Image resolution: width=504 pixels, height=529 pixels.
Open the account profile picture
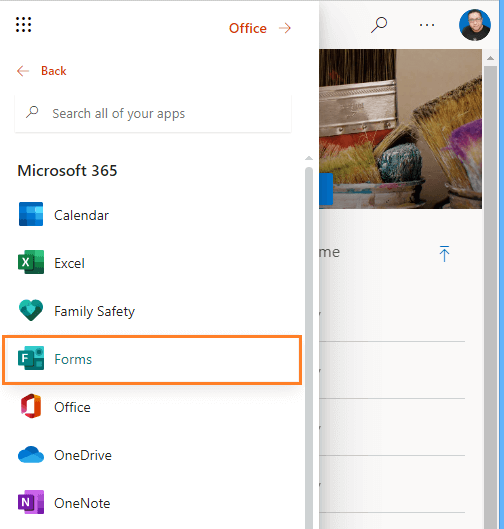[x=475, y=25]
